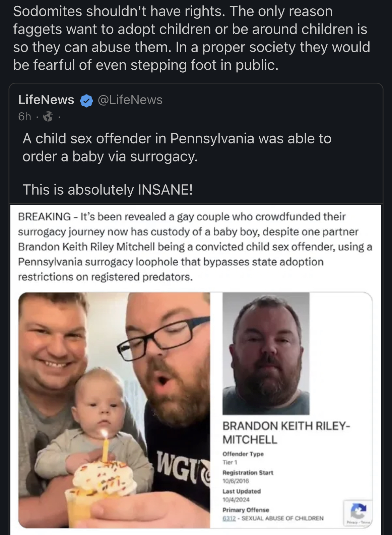The width and height of the screenshot is (392, 535).
Task: Click the Primary Offense label
Action: pyautogui.click(x=246, y=510)
